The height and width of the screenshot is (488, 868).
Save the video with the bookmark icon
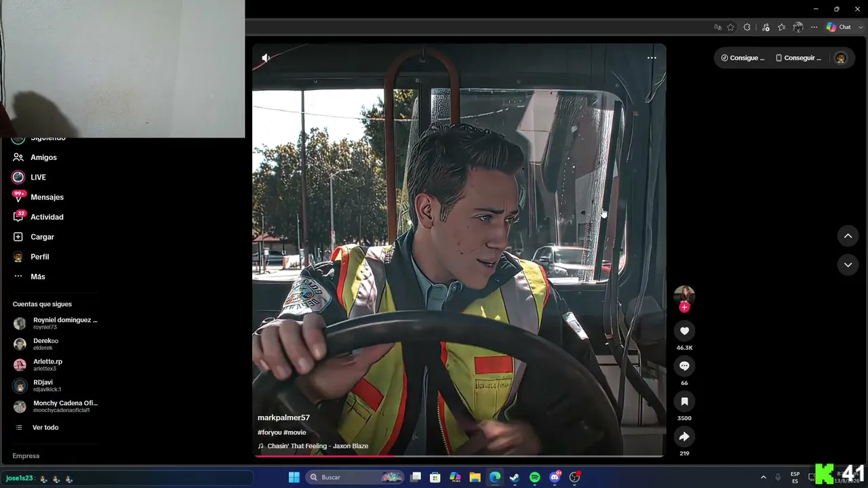[x=684, y=401]
